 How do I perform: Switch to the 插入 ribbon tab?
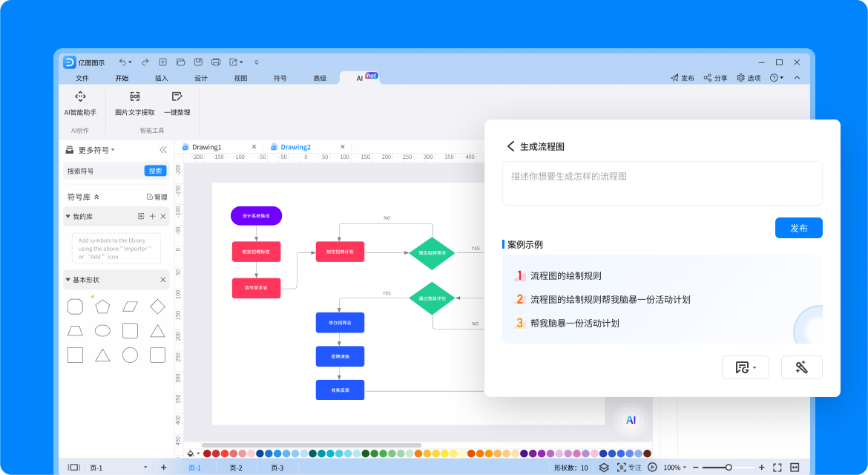[161, 78]
